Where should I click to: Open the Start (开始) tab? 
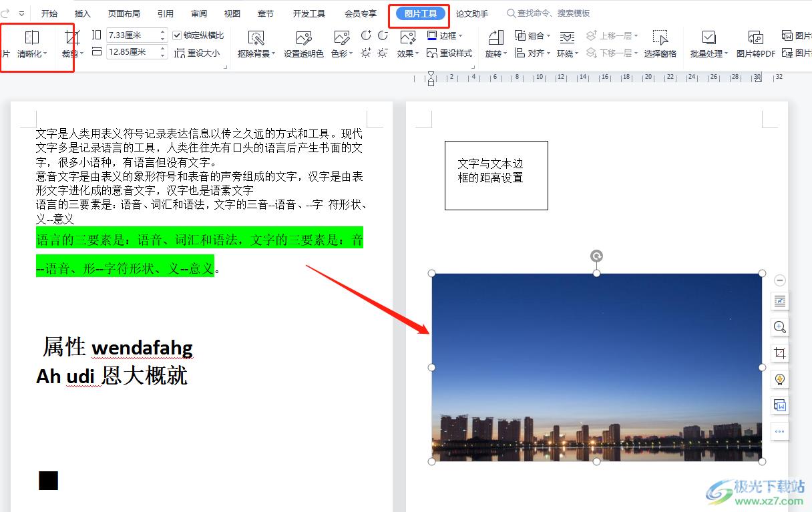click(x=49, y=13)
